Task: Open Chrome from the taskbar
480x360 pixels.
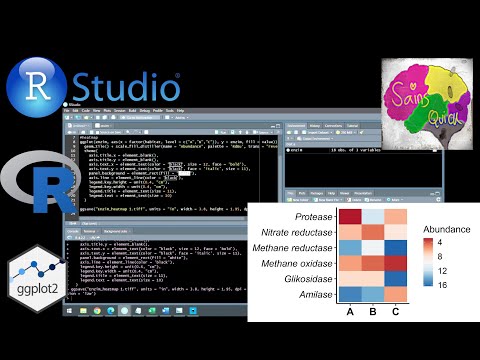Action: click(97, 311)
